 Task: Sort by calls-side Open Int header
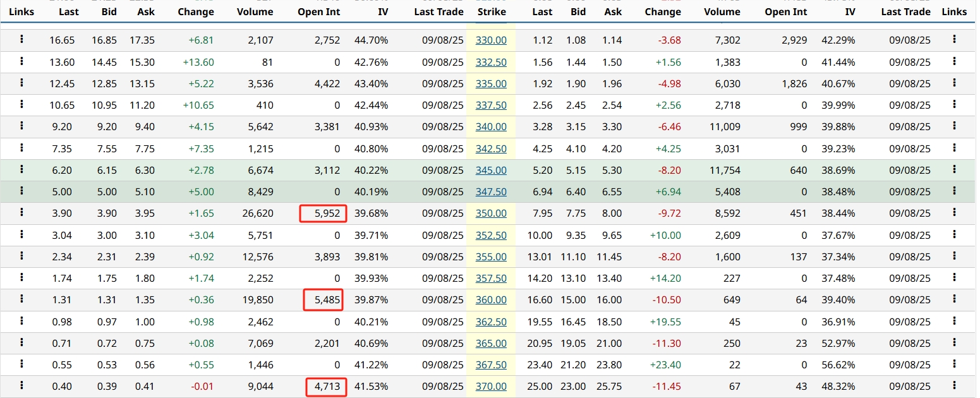pyautogui.click(x=318, y=11)
